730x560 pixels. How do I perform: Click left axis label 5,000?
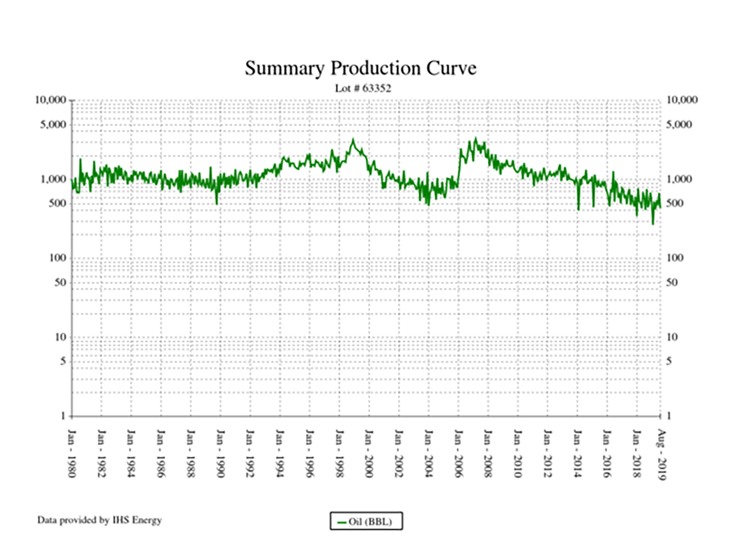pyautogui.click(x=53, y=125)
